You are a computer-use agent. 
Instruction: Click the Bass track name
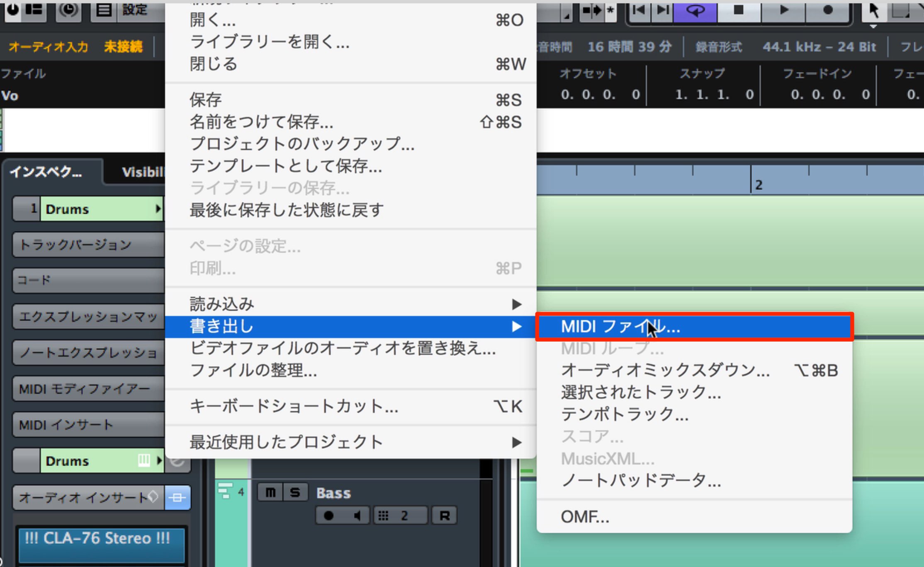[x=333, y=493]
